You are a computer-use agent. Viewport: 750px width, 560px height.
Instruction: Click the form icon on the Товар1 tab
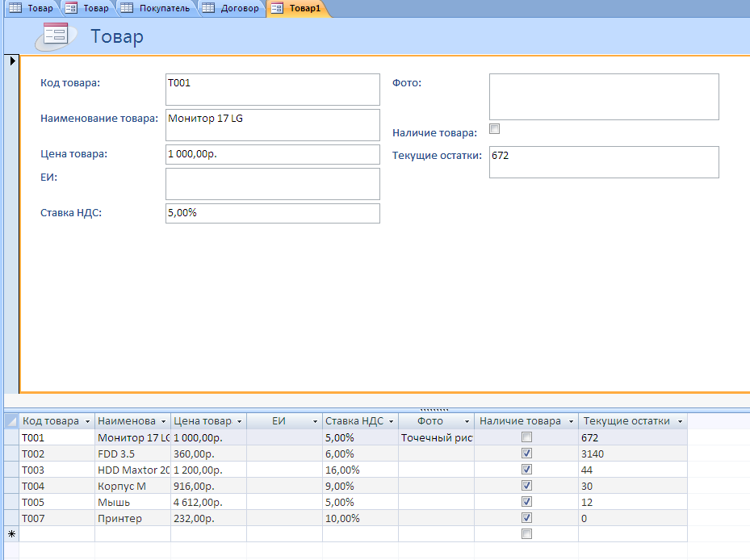coord(277,8)
